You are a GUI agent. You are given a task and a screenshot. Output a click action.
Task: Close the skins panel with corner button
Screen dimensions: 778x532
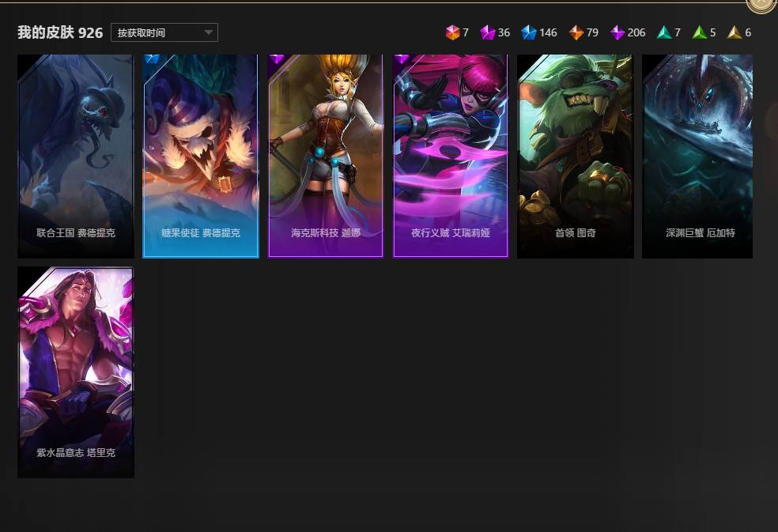761,4
